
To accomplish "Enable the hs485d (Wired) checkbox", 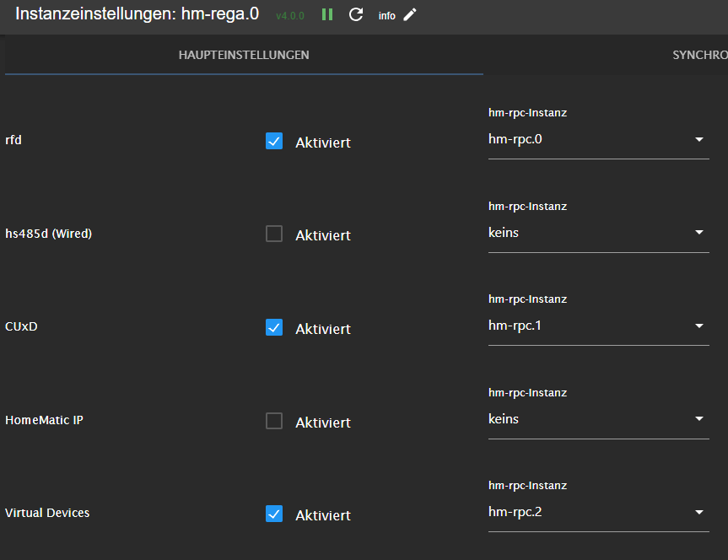I will tap(274, 234).
